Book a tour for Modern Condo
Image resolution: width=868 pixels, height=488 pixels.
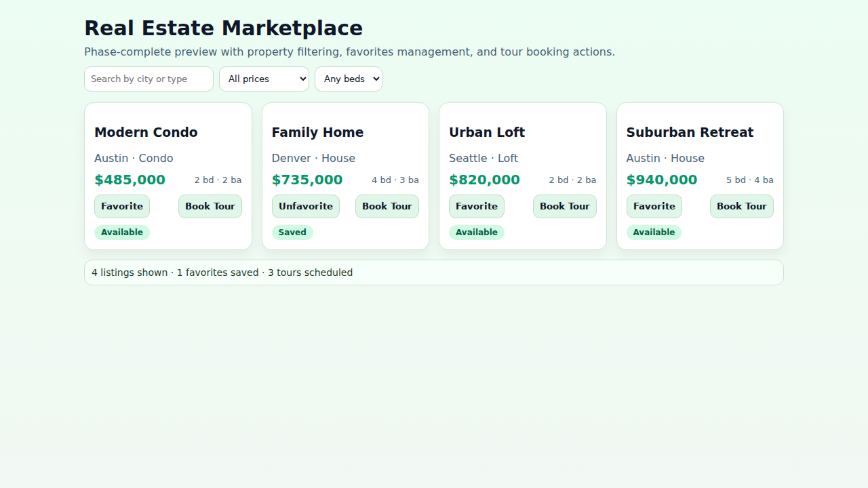[210, 206]
